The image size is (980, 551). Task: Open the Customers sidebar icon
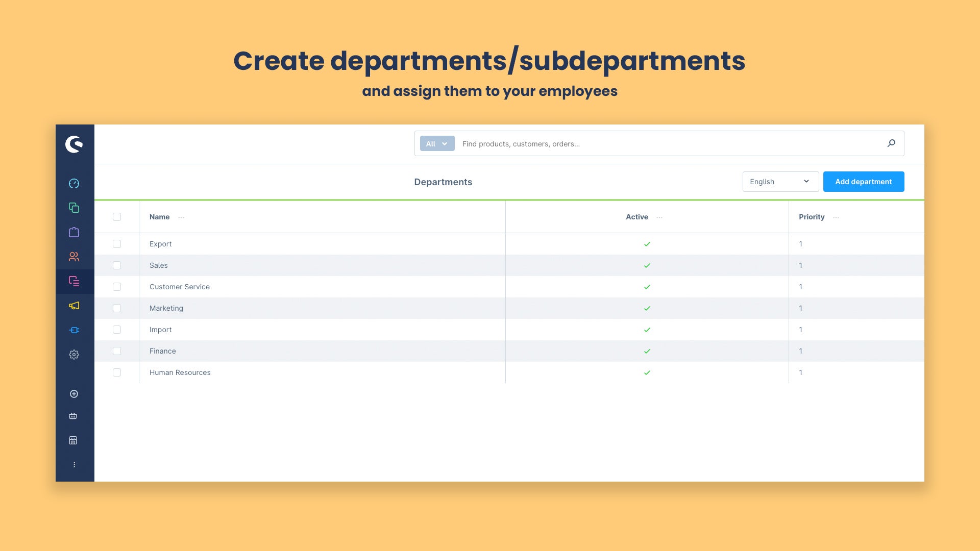point(74,257)
